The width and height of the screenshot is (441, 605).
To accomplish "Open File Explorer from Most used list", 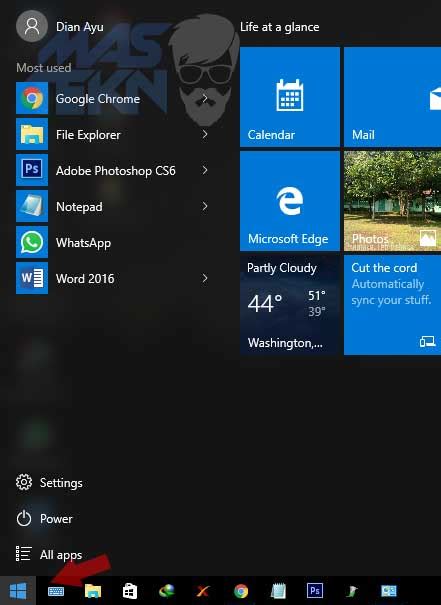I will pos(114,134).
